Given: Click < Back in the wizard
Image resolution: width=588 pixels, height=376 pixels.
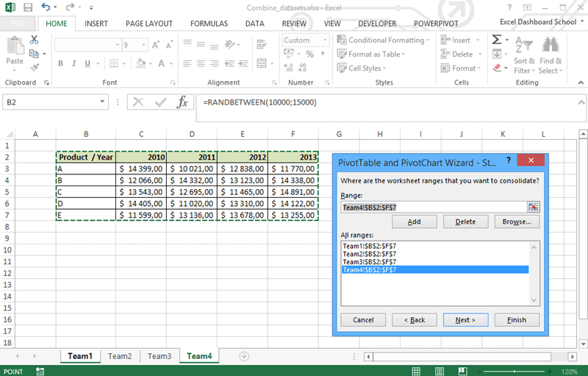Looking at the screenshot, I should tap(414, 320).
